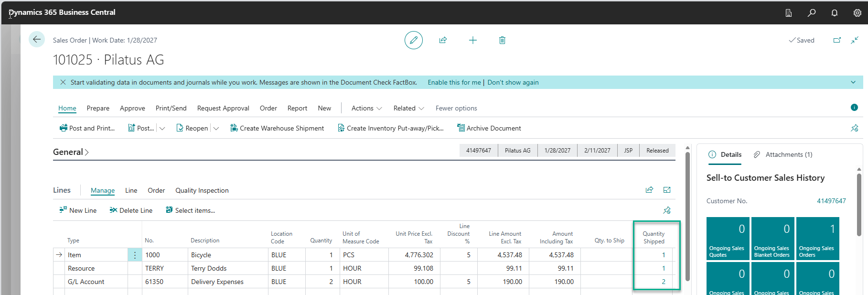Select the Terry Dodds description cell
868x295 pixels.
pyautogui.click(x=228, y=268)
